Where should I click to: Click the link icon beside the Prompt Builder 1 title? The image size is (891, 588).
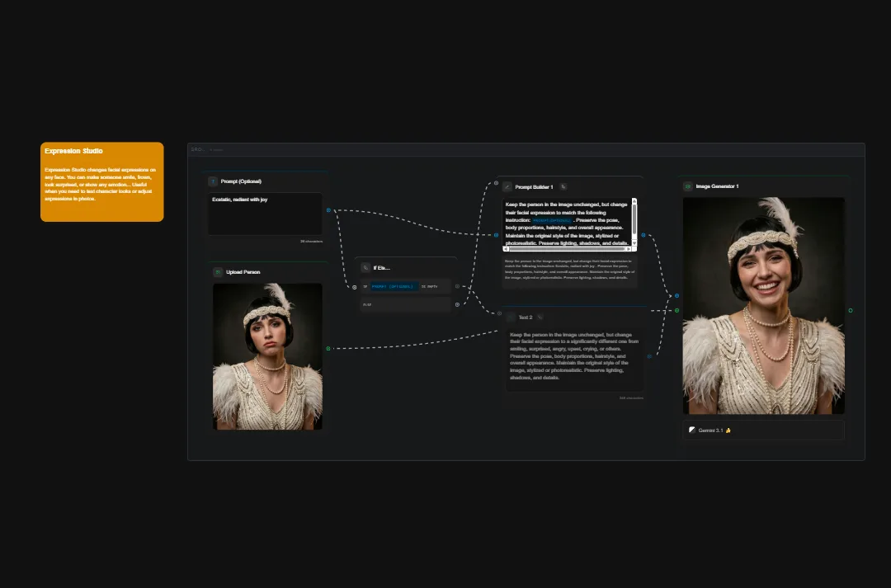[x=563, y=186]
